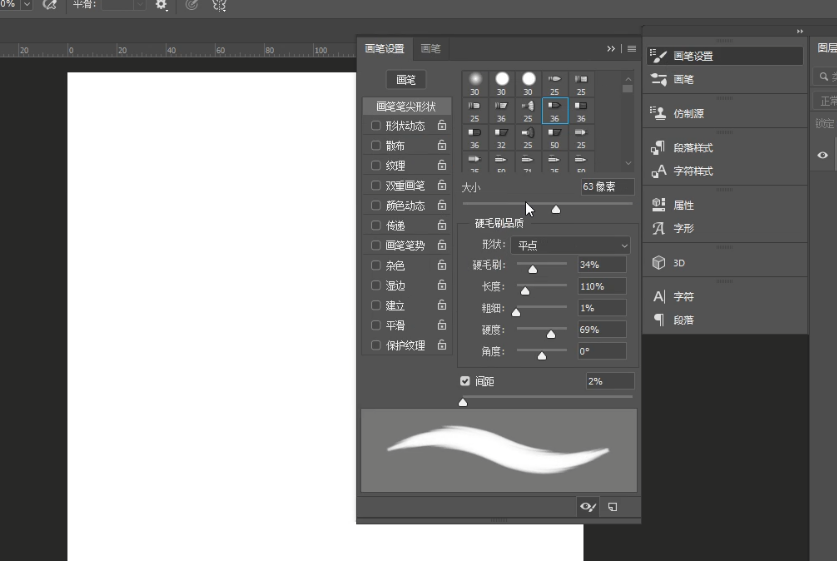Select the soft round 30 brush tip
This screenshot has width=837, height=561.
[x=475, y=84]
